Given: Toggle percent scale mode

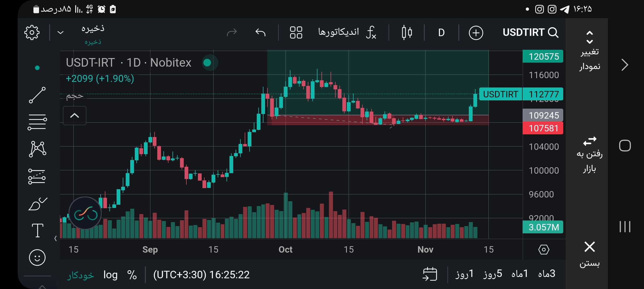Looking at the screenshot, I should click(x=132, y=275).
